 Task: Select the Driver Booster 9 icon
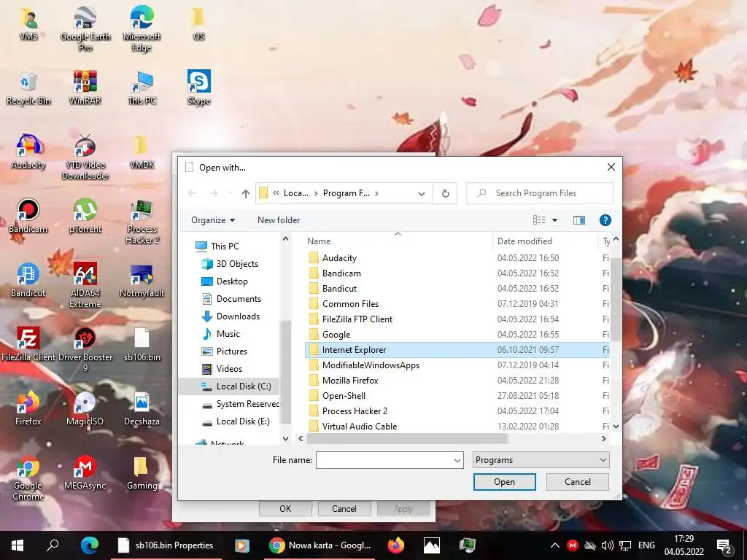pos(85,350)
